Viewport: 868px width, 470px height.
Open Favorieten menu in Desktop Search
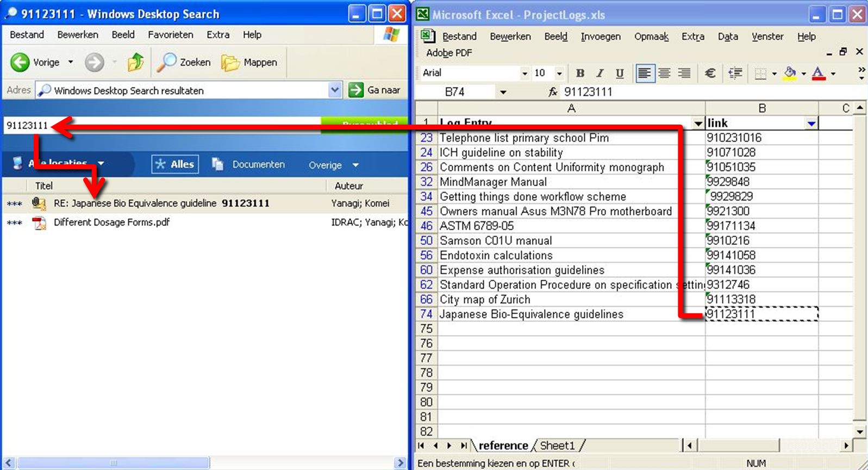click(x=171, y=34)
